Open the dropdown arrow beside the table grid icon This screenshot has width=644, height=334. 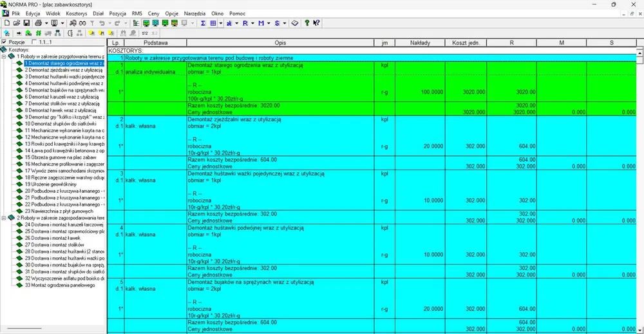click(x=220, y=23)
